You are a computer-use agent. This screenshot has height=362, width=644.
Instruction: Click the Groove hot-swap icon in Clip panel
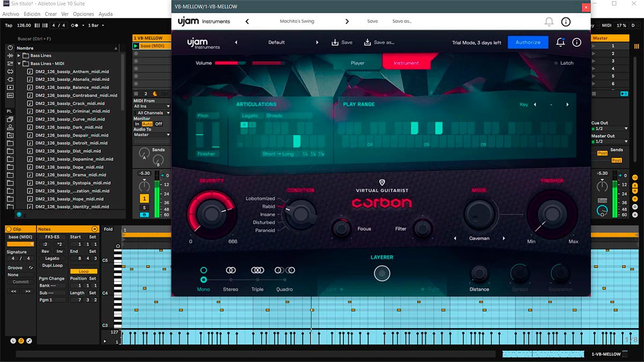(31, 268)
